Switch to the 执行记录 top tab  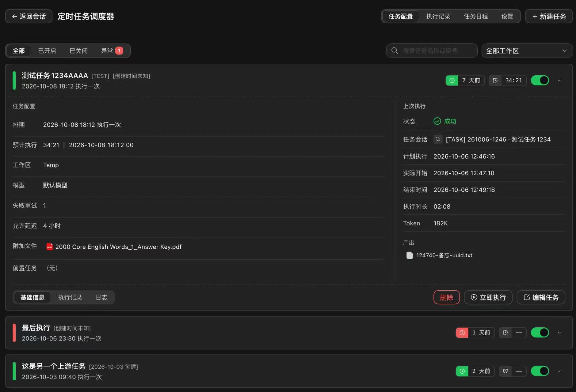[x=438, y=16]
